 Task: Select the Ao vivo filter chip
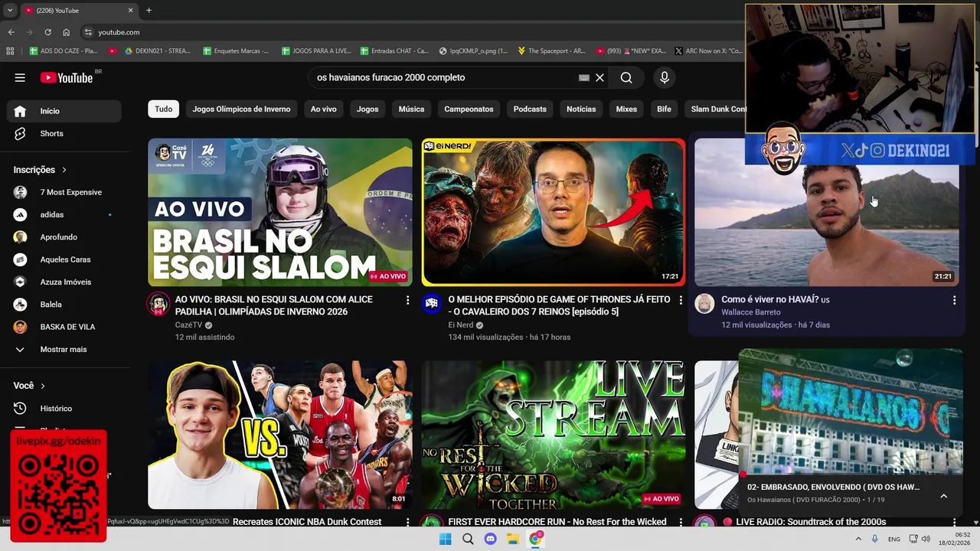[x=323, y=109]
